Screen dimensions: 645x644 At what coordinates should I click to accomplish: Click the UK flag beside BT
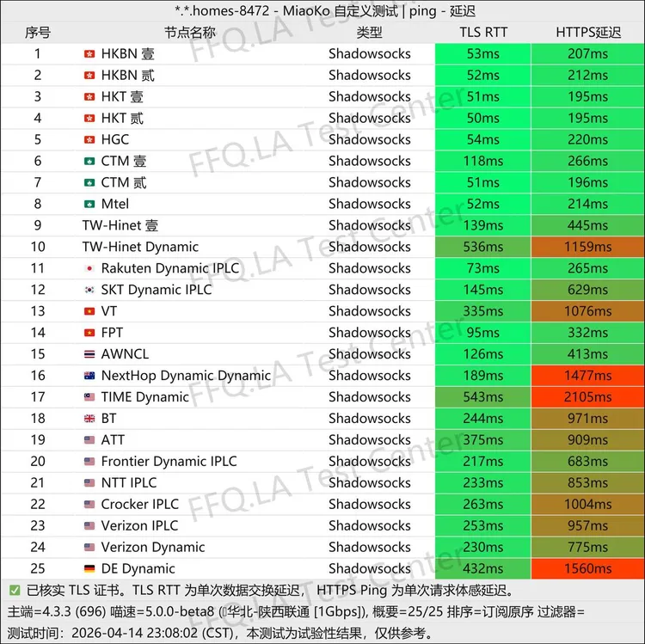(x=89, y=419)
